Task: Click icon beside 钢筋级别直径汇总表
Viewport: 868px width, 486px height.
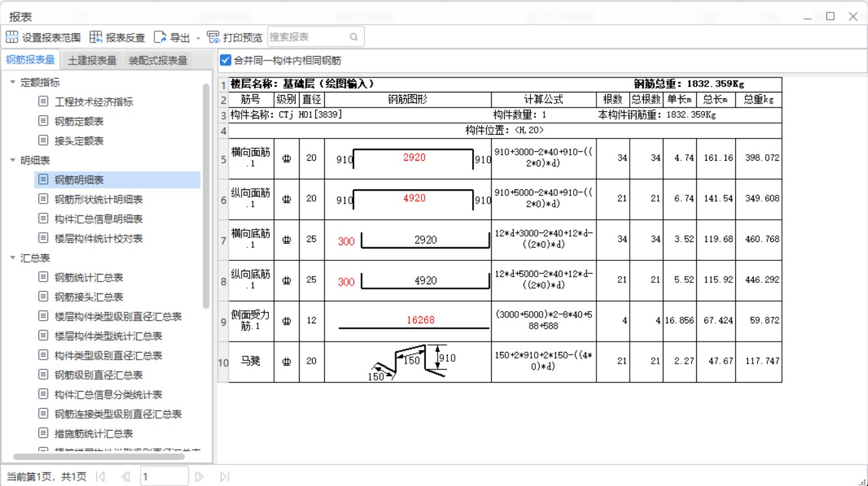Action: (x=43, y=375)
